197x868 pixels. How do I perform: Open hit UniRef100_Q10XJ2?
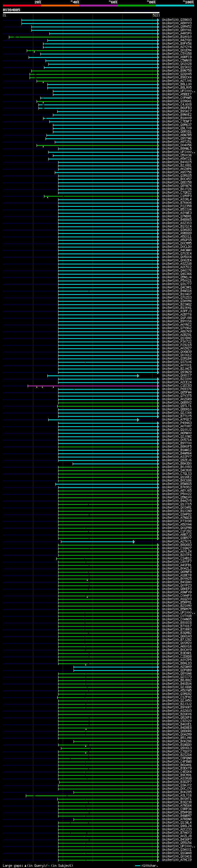[176, 430]
